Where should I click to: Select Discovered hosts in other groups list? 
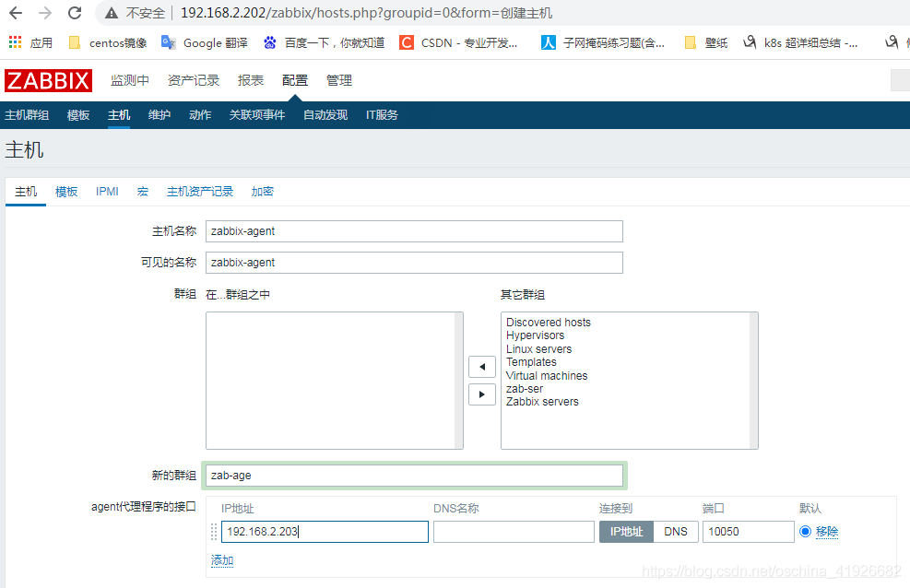549,323
